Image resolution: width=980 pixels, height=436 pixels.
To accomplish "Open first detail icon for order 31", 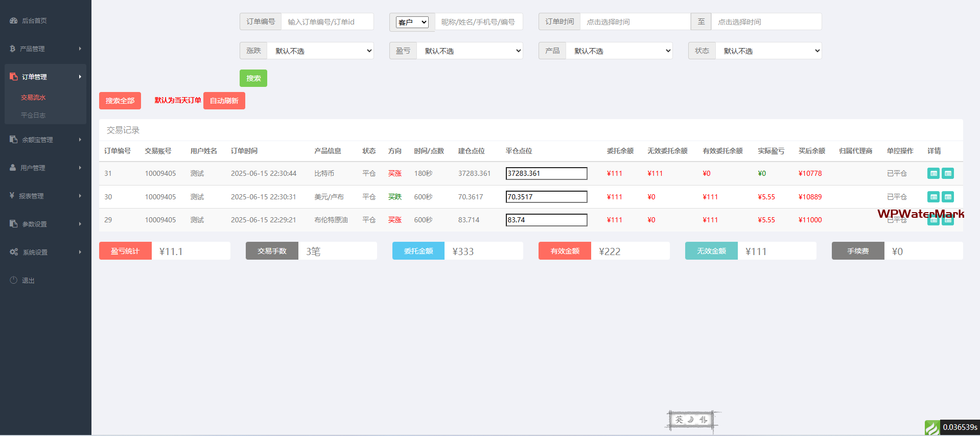I will pos(933,174).
